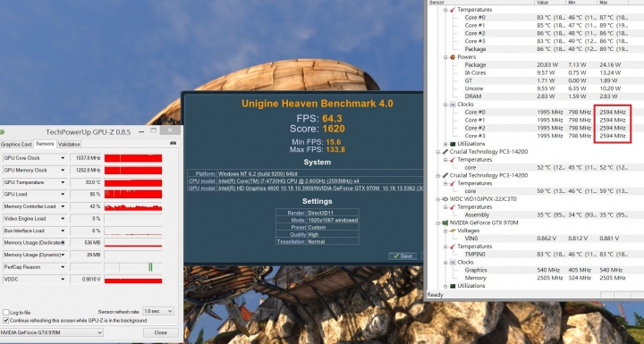Select the Uncore power row
The width and height of the screenshot is (644, 344).
(547, 88)
